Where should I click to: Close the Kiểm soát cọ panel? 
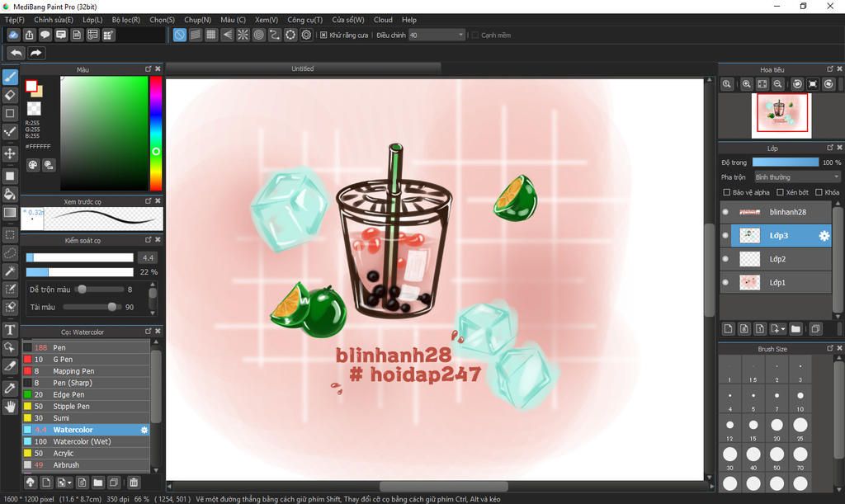pos(158,239)
